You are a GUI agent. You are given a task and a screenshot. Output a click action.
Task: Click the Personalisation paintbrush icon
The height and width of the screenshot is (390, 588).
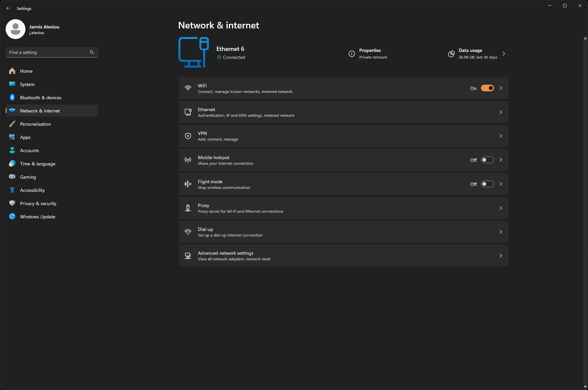pyautogui.click(x=12, y=124)
